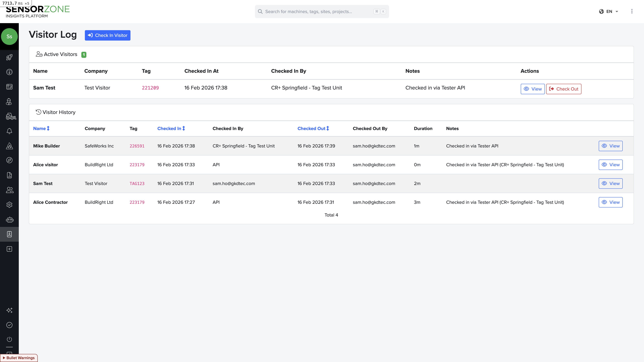The height and width of the screenshot is (362, 644).
Task: Click the Ss user avatar
Action: [9, 37]
